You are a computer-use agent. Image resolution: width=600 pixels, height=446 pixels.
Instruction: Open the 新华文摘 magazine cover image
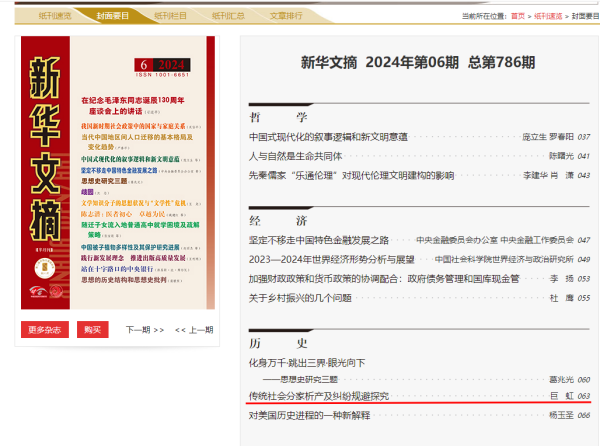(117, 173)
